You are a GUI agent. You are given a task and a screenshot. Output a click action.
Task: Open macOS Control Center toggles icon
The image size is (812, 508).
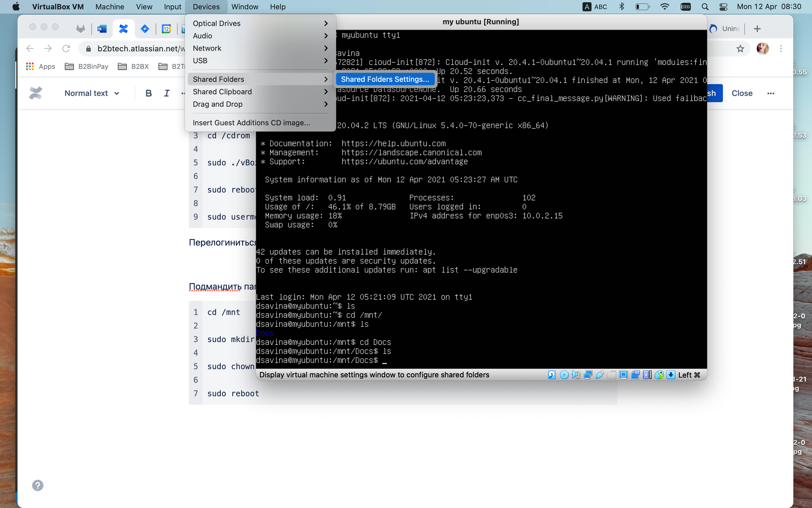pos(723,7)
